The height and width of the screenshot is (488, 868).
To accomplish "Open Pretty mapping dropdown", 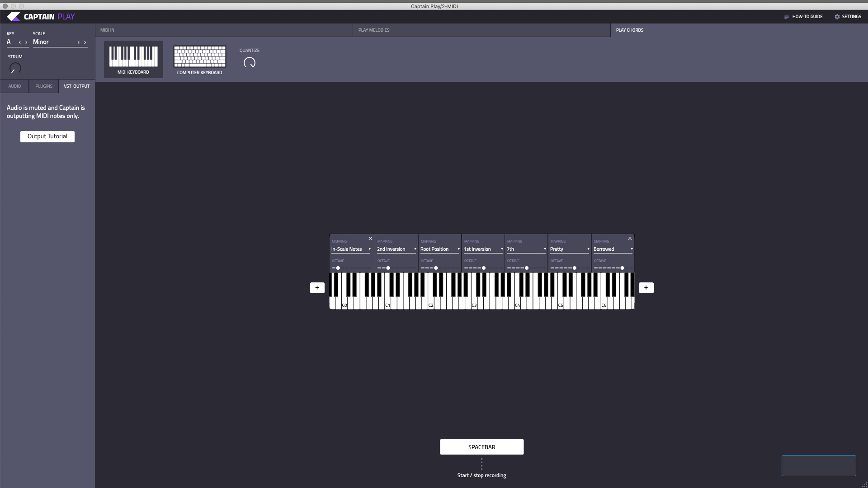I will (x=570, y=249).
